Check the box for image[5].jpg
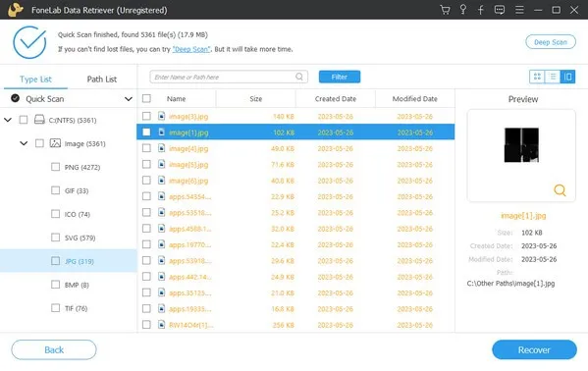Viewport: 588px width, 371px height. [x=146, y=164]
